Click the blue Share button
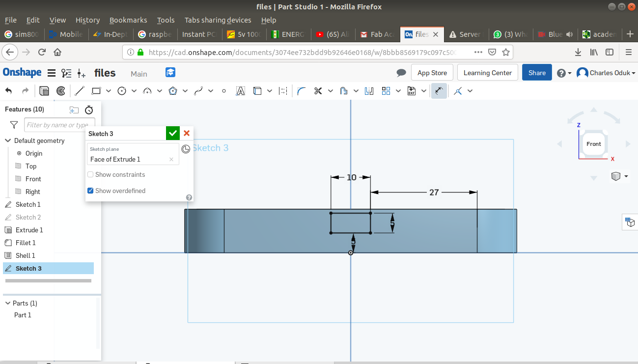 pyautogui.click(x=537, y=73)
